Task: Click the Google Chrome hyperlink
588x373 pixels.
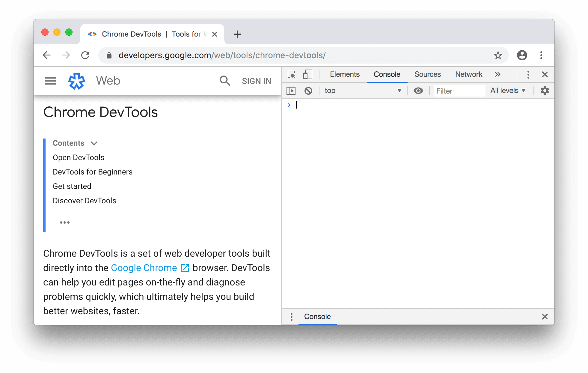Action: point(144,267)
